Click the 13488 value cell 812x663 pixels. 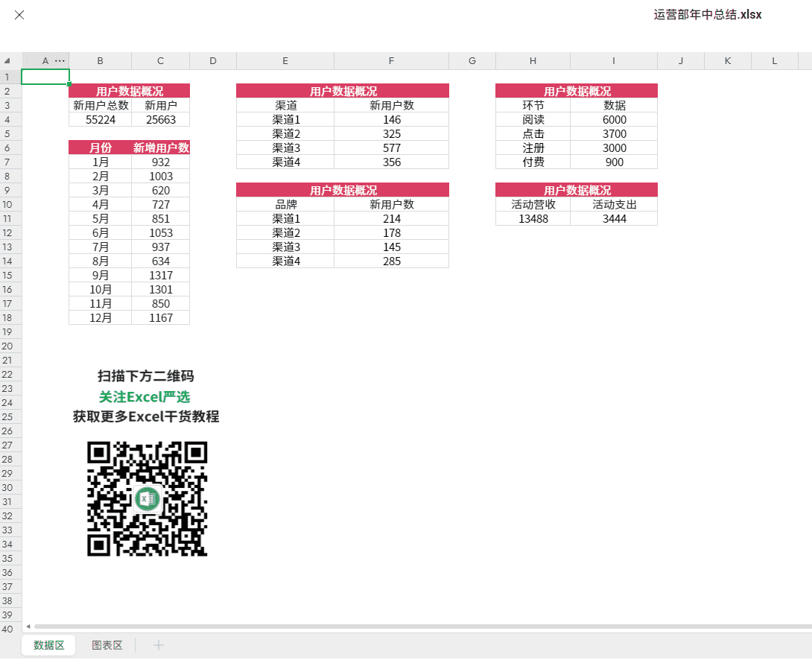(x=533, y=218)
